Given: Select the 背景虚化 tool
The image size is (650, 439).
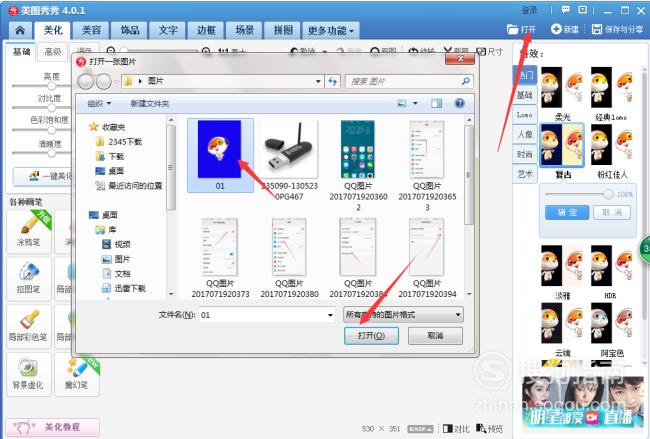Looking at the screenshot, I should pos(29,374).
